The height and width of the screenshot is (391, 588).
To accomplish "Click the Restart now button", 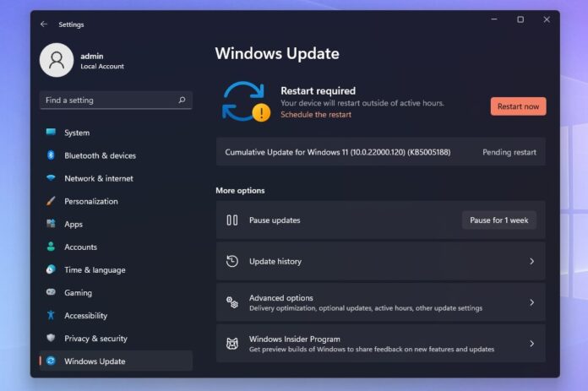I will [518, 106].
